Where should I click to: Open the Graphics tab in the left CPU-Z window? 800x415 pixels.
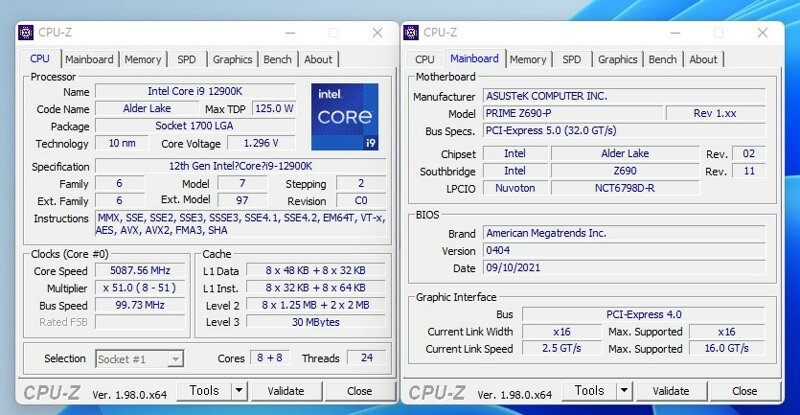click(233, 59)
